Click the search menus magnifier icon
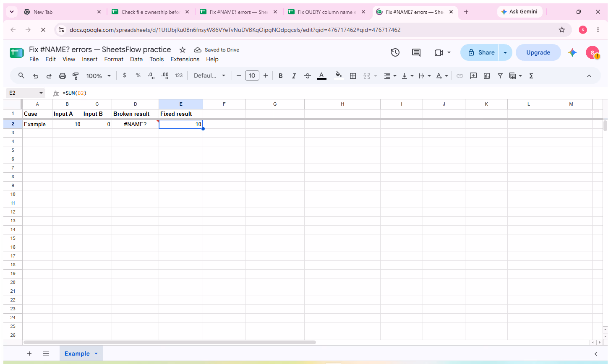This screenshot has height=364, width=611. click(x=21, y=76)
